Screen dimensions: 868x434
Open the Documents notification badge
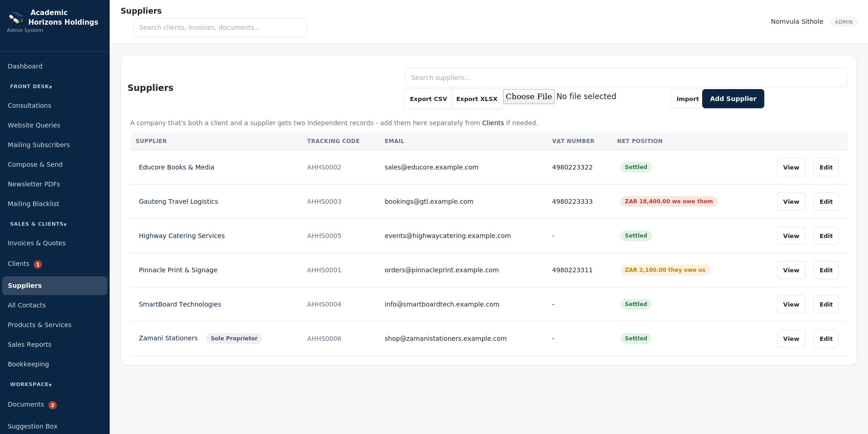[x=53, y=405]
